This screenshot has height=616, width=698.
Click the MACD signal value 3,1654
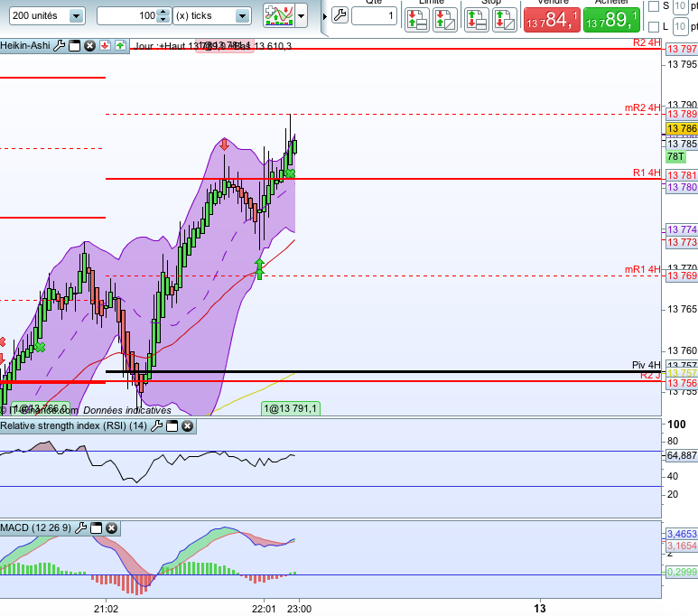coord(682,546)
